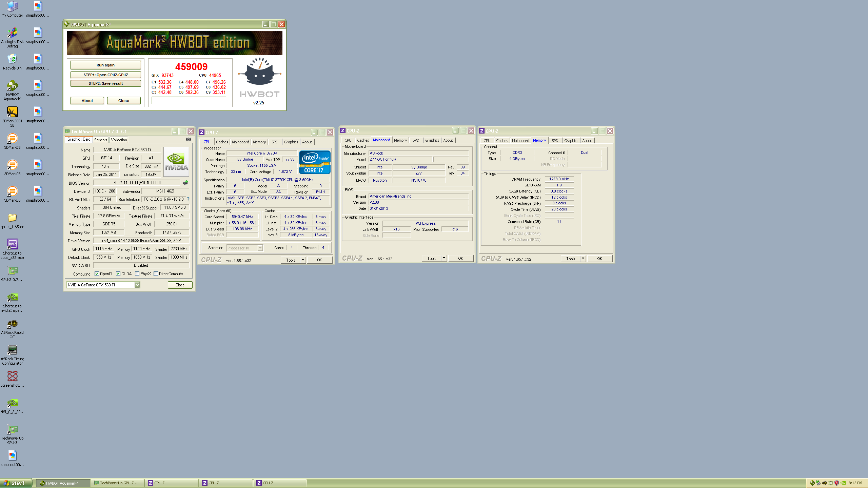Click empty text field under Aquamark scores
This screenshot has width=868, height=488.
[x=189, y=100]
